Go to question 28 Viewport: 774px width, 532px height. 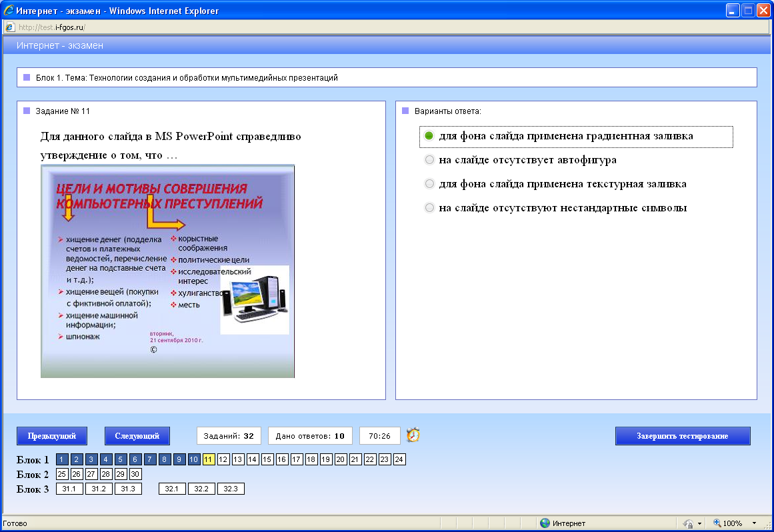(x=105, y=474)
